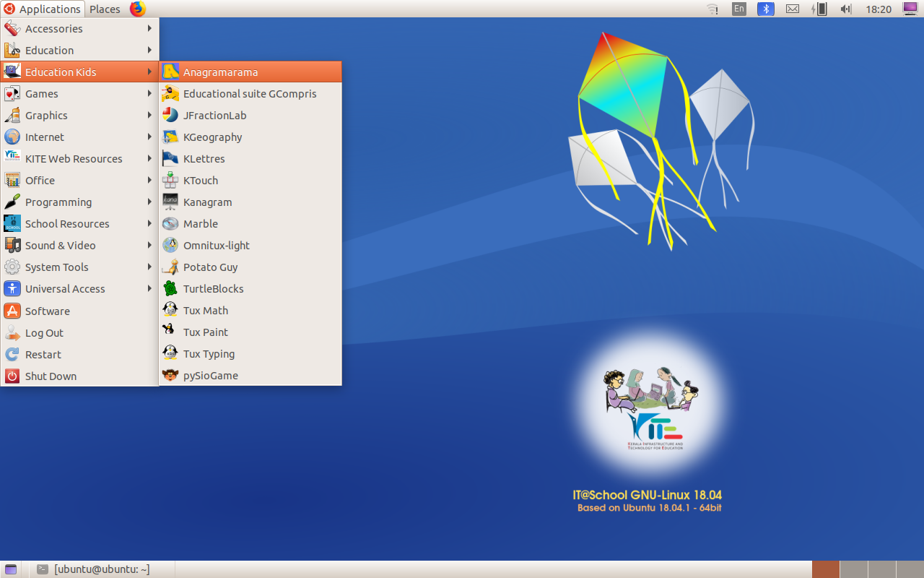Click Shut Down in the menu
924x578 pixels.
coord(50,376)
